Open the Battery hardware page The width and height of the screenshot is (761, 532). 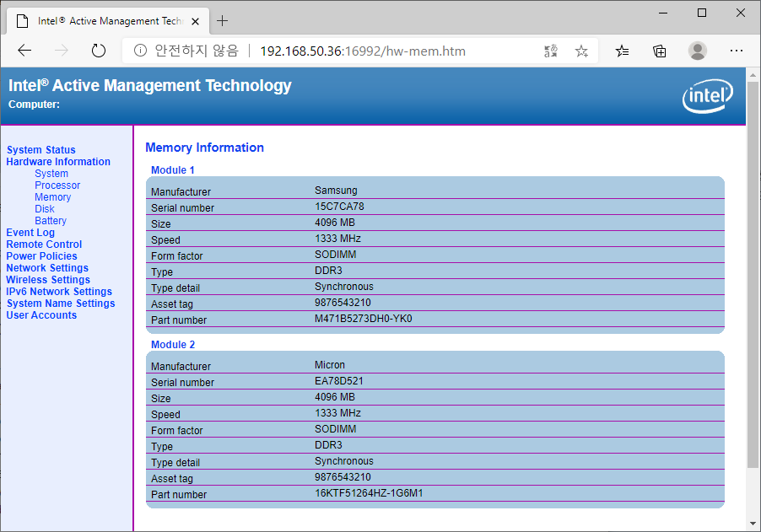[x=51, y=221]
